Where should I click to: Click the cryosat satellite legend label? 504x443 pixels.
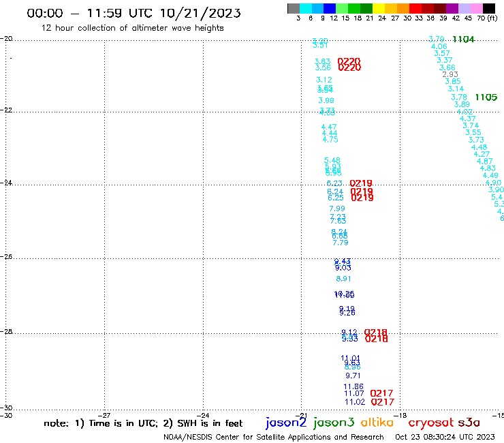click(430, 423)
